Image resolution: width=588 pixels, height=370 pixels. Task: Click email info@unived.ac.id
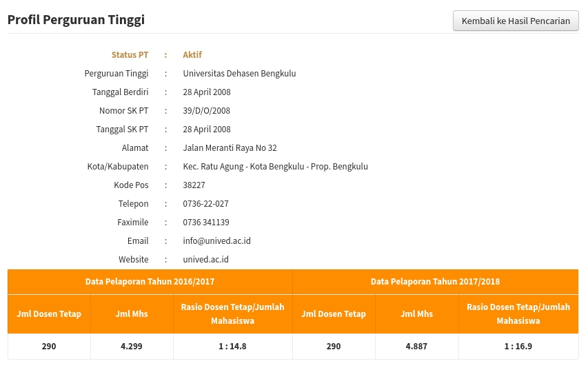(x=216, y=241)
